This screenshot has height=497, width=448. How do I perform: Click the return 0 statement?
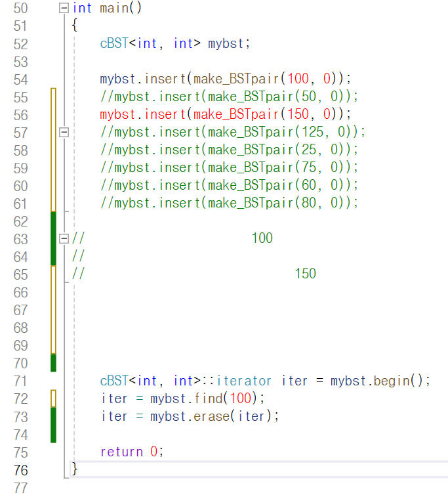(132, 452)
